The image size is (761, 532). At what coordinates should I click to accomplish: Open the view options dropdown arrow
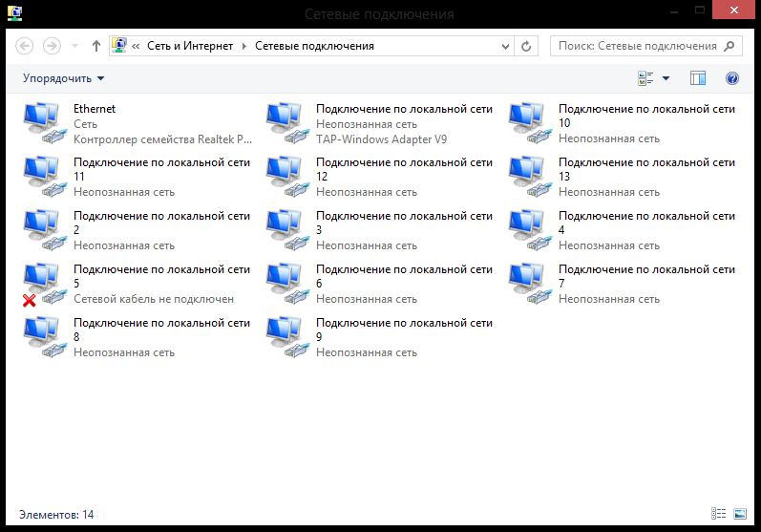click(666, 78)
